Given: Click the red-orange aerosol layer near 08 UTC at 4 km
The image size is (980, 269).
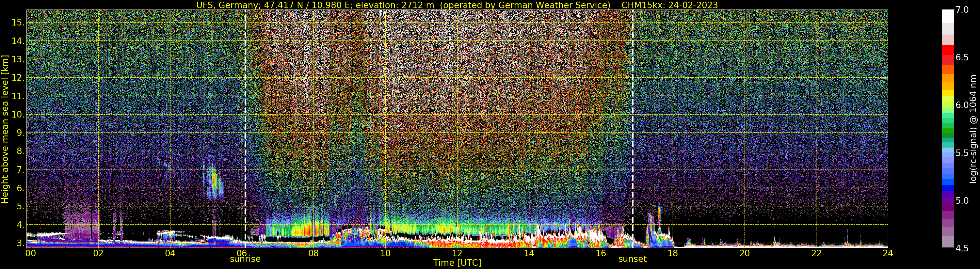Looking at the screenshot, I should 306,230.
